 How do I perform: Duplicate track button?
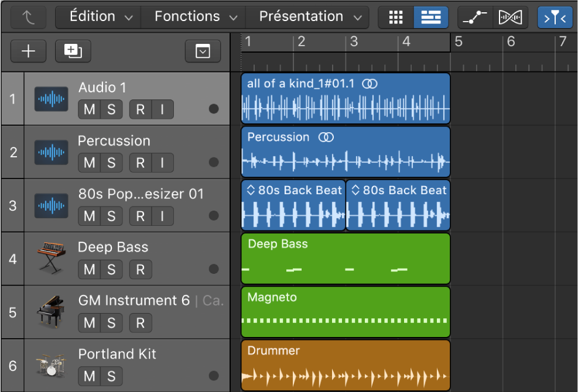pos(73,51)
